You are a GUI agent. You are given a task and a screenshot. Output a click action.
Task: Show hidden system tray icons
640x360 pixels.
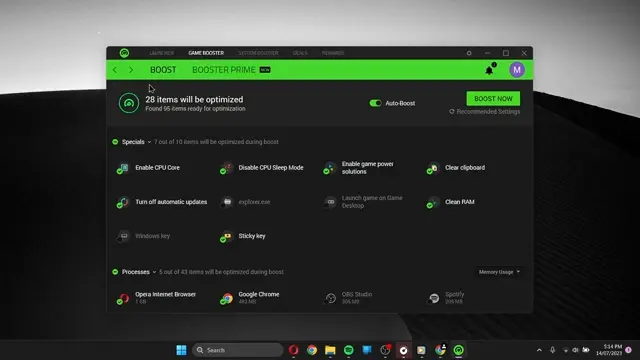[x=539, y=350]
